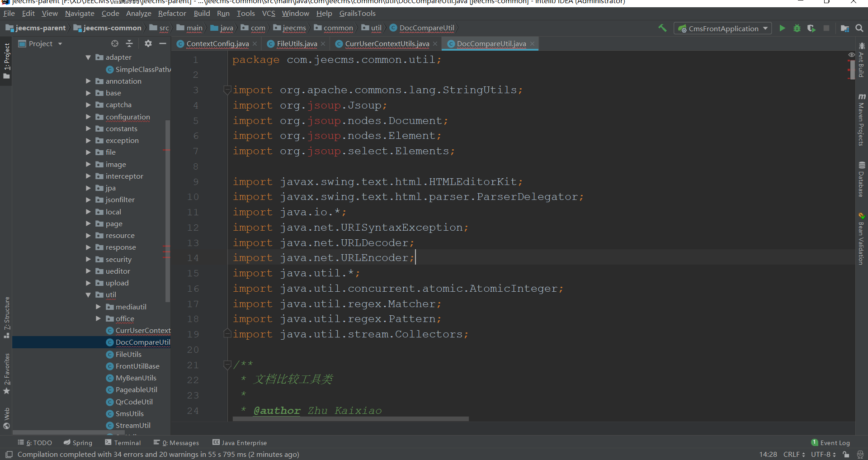Viewport: 868px width, 460px height.
Task: Expand the security folder in tree
Action: [x=89, y=259]
